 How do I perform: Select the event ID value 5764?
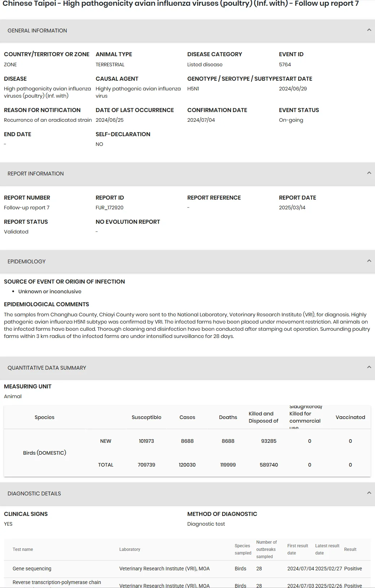click(x=285, y=64)
